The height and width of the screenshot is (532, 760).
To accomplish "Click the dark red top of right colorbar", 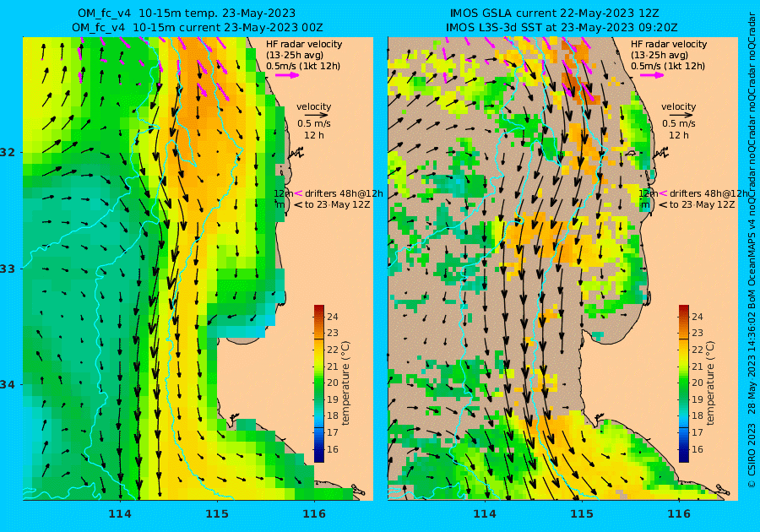I will coord(683,308).
